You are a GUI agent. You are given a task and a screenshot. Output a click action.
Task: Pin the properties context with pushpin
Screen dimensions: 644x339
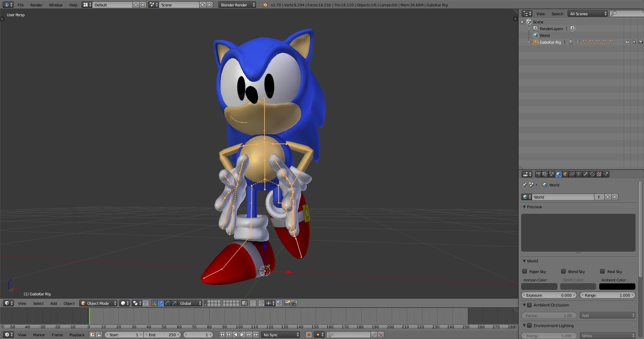coord(524,185)
